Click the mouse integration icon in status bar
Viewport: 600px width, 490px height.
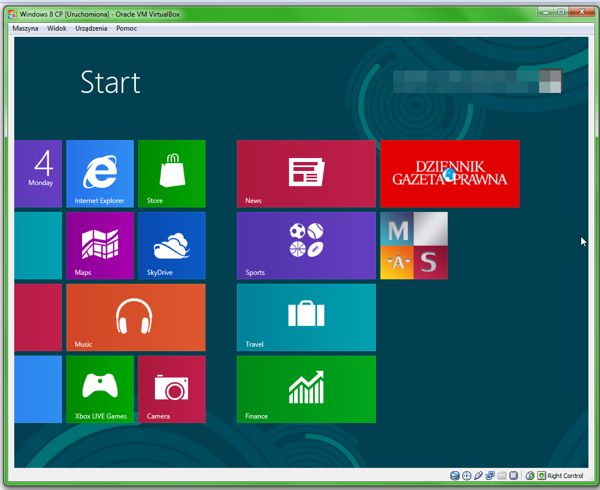point(530,475)
